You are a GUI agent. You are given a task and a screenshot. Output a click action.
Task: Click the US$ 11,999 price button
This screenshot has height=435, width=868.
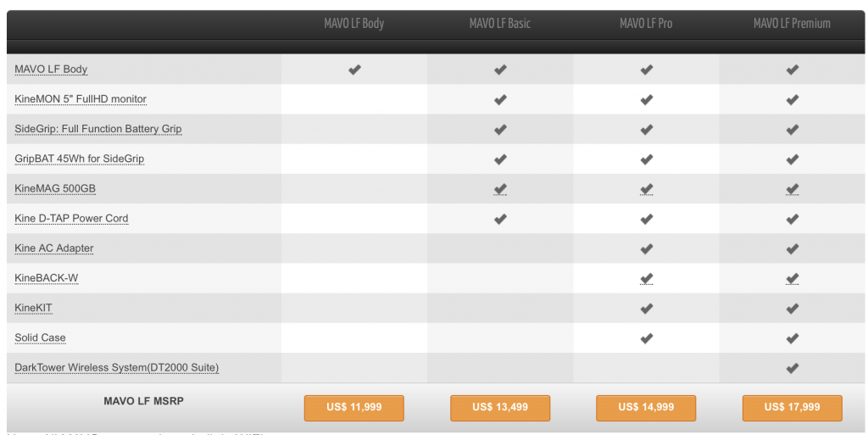tap(353, 407)
